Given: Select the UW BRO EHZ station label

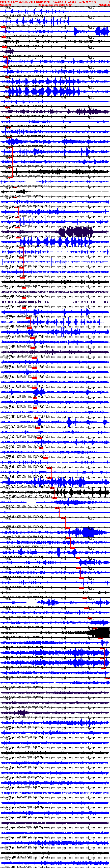Looking at the screenshot, I should coord(25,447).
